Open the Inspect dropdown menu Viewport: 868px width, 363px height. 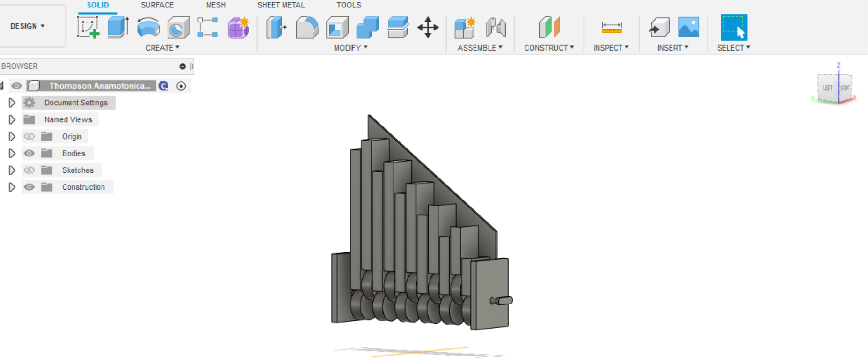[611, 48]
